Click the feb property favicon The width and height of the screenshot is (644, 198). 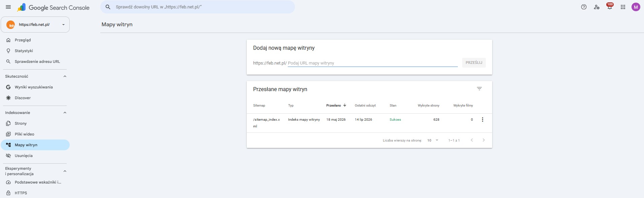pos(11,25)
